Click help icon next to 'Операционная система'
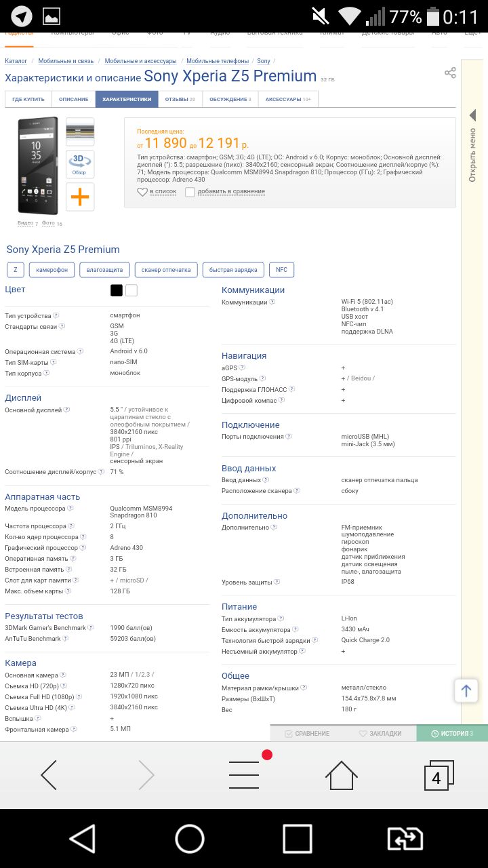The height and width of the screenshot is (868, 488). coord(81,351)
